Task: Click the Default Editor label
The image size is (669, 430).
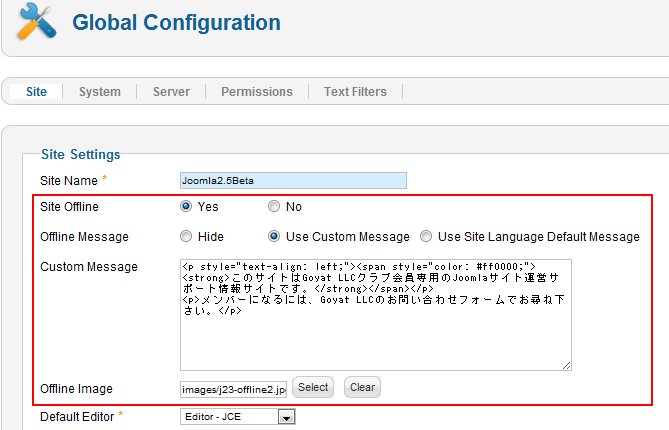Action: pyautogui.click(x=77, y=417)
